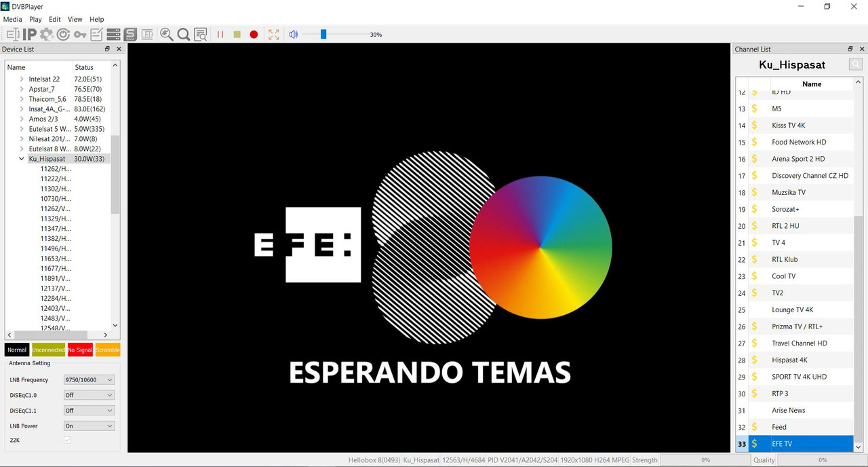Screen dimensions: 868x467
Task: Click the red No Signal legend swatch
Action: click(x=80, y=350)
